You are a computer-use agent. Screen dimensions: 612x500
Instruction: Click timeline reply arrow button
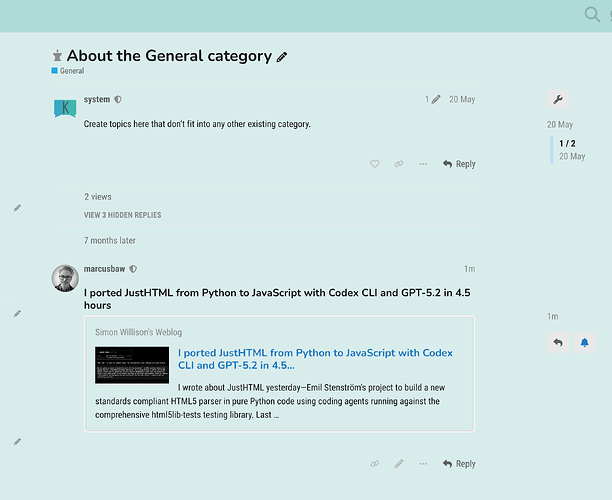pyautogui.click(x=558, y=343)
